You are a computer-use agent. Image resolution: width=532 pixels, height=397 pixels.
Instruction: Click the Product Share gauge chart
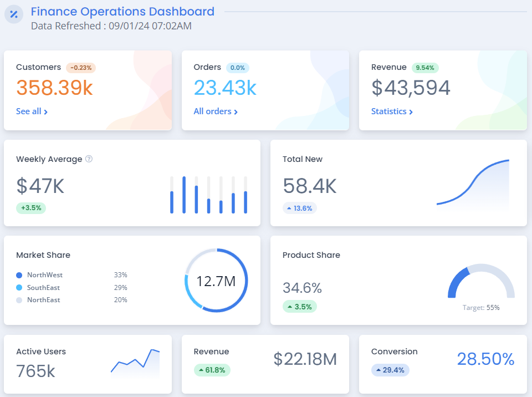coord(481,283)
